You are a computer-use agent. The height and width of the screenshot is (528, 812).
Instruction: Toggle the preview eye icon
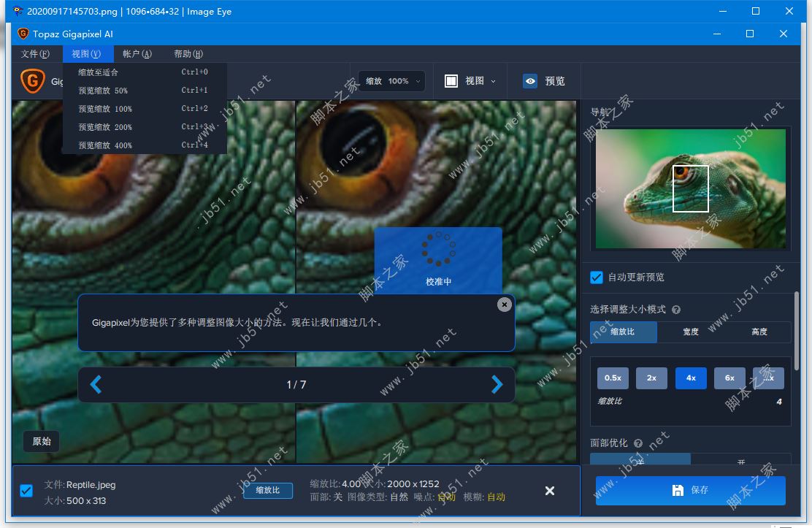[x=529, y=81]
